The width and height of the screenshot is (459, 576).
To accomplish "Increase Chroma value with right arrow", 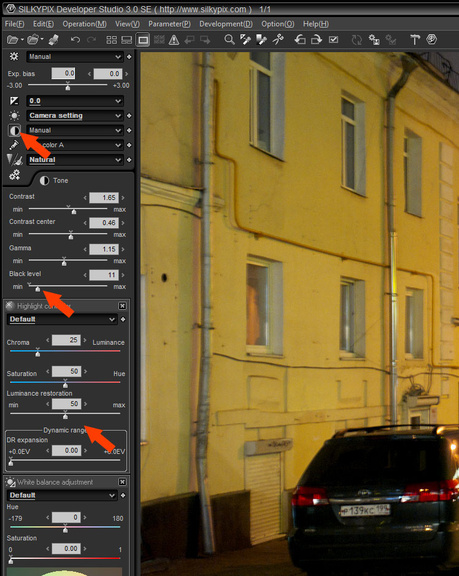I will [x=85, y=340].
